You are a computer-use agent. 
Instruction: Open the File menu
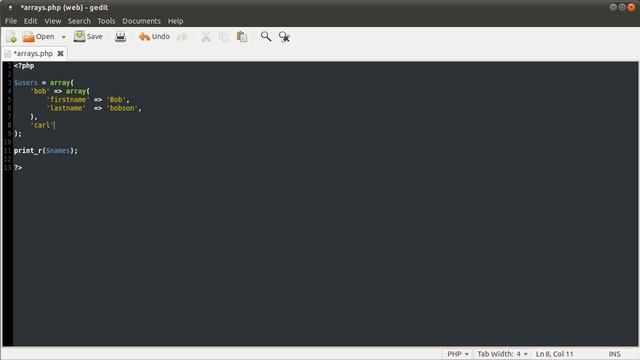[11, 21]
